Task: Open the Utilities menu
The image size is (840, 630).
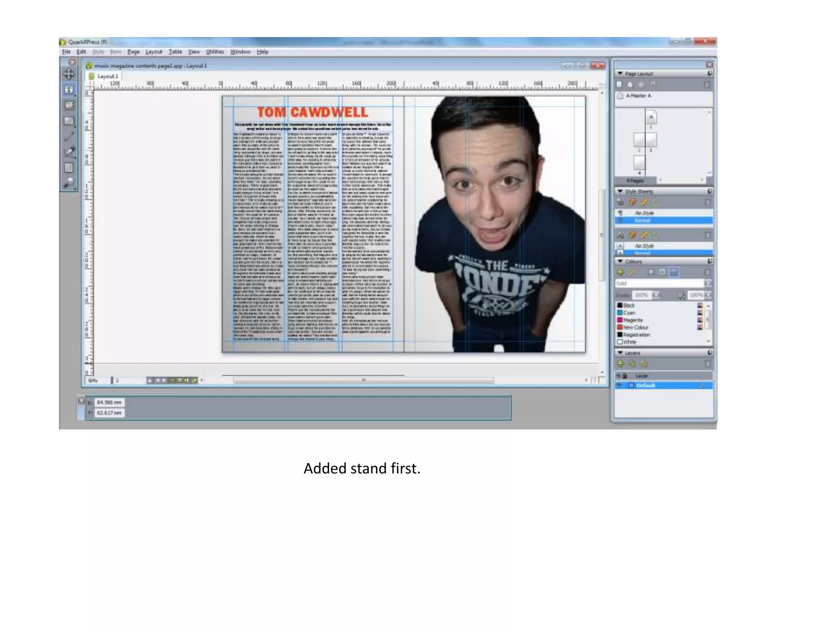Action: point(215,52)
